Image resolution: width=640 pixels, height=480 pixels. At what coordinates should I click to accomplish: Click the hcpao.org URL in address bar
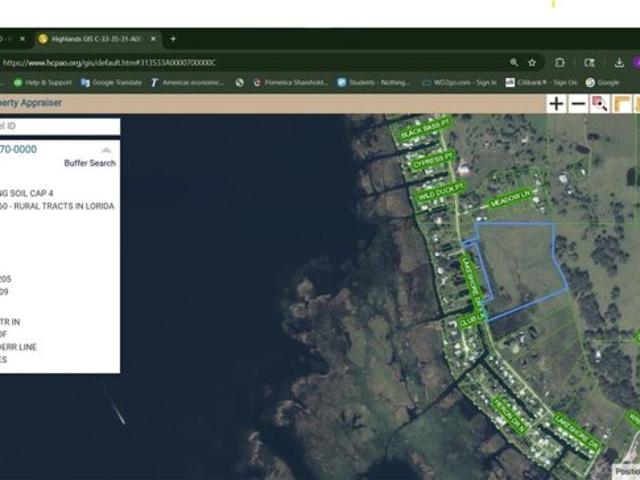tap(109, 63)
